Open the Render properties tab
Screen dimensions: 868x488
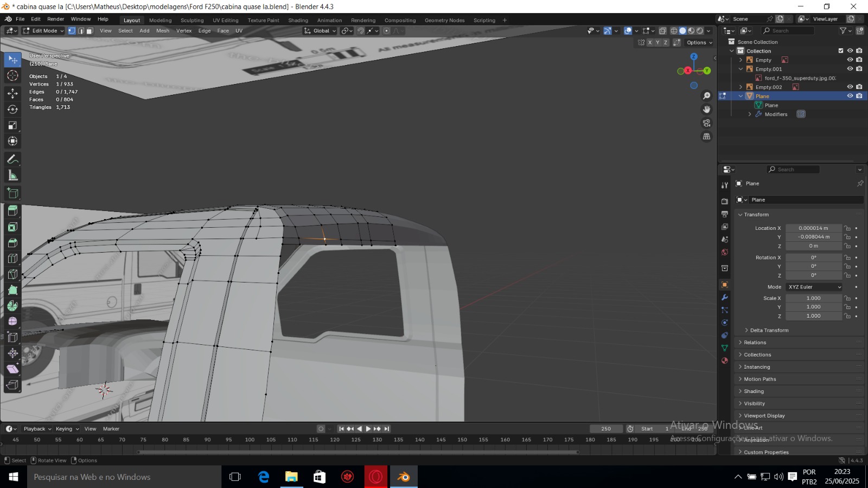[x=724, y=201]
